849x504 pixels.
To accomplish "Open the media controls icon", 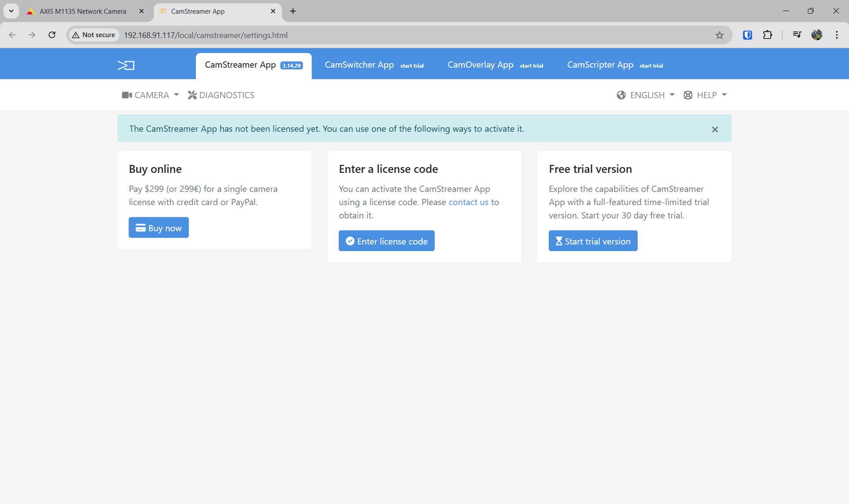I will click(797, 34).
